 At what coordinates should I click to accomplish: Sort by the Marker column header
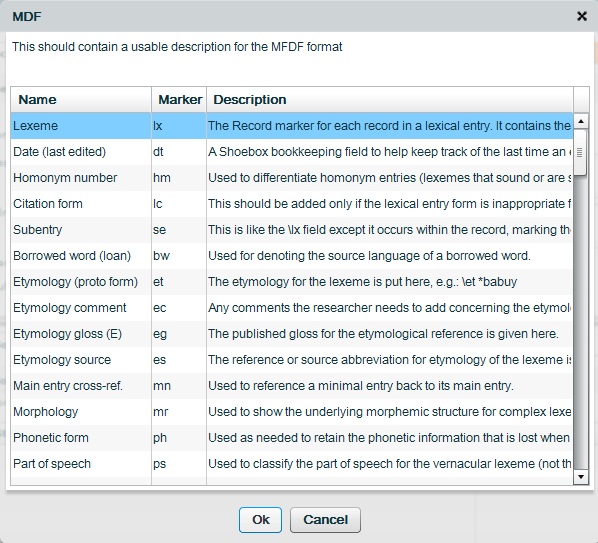[x=179, y=100]
